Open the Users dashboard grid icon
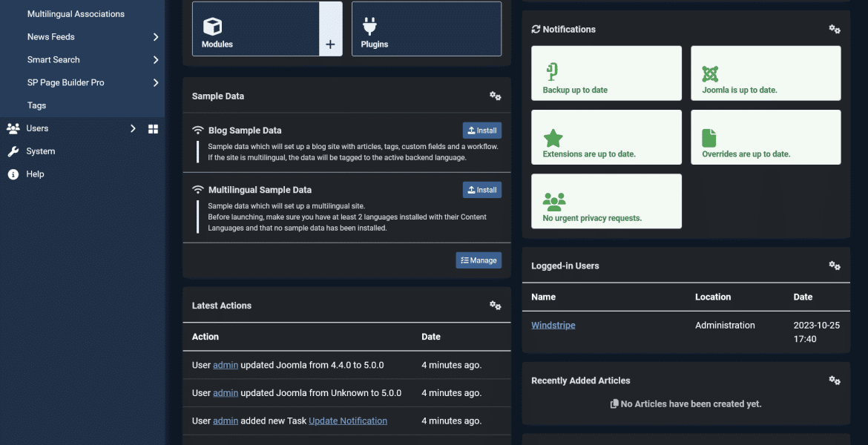Viewport: 868px width, 445px height. click(x=152, y=128)
